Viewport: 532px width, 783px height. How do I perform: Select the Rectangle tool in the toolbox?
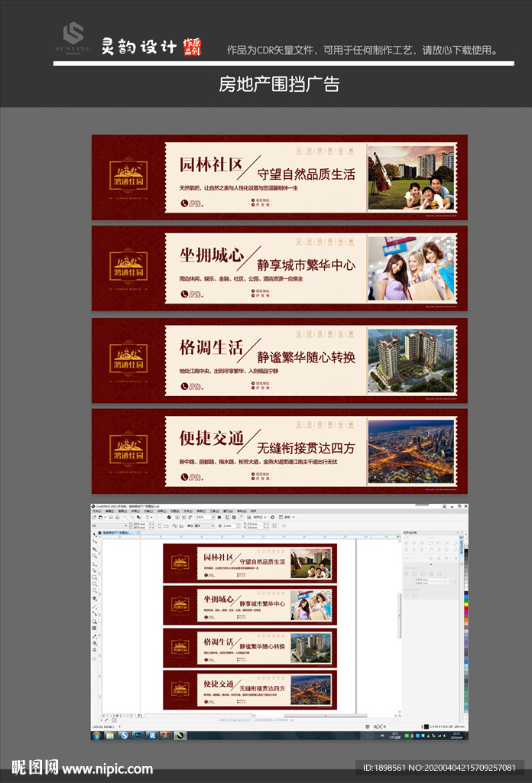[x=95, y=577]
